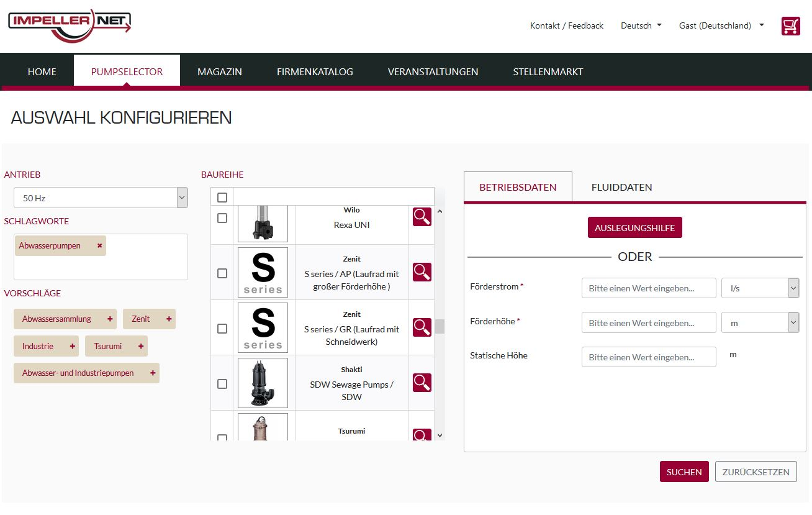Open magnifier for Zenit S series GR
812x515 pixels.
422,327
